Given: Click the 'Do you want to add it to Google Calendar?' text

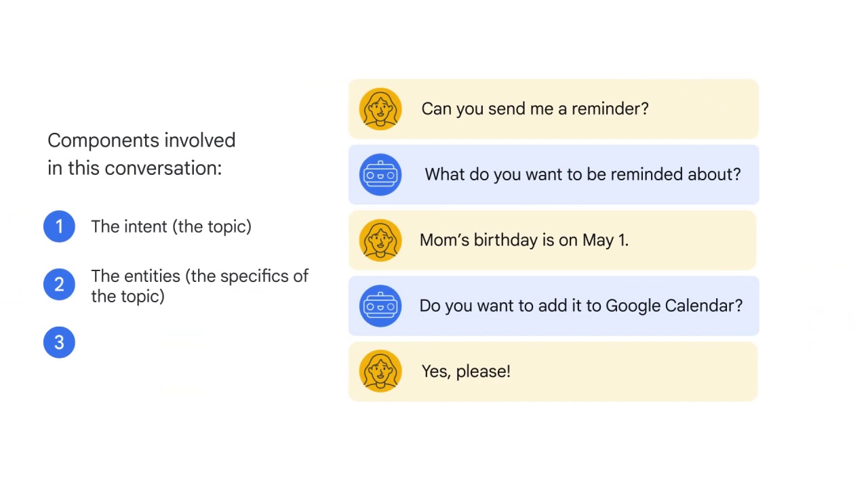Looking at the screenshot, I should 581,306.
